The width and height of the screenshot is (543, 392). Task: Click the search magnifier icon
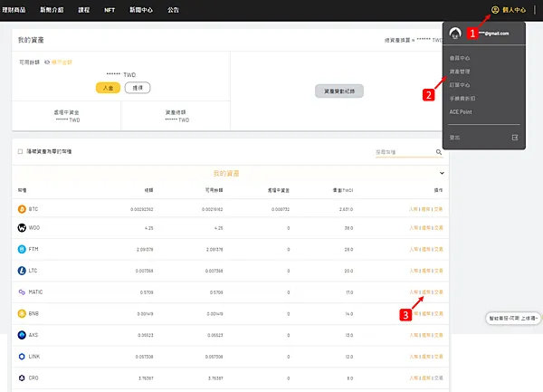pyautogui.click(x=439, y=152)
